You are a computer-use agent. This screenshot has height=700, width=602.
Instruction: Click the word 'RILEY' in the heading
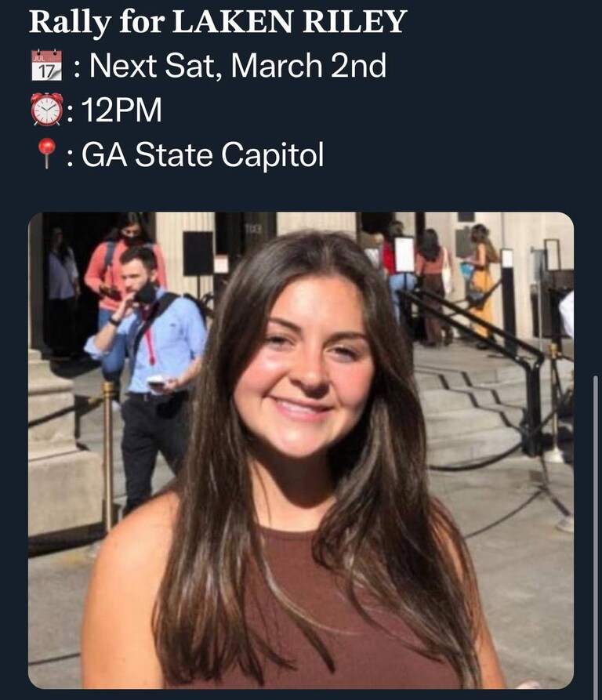[355, 21]
